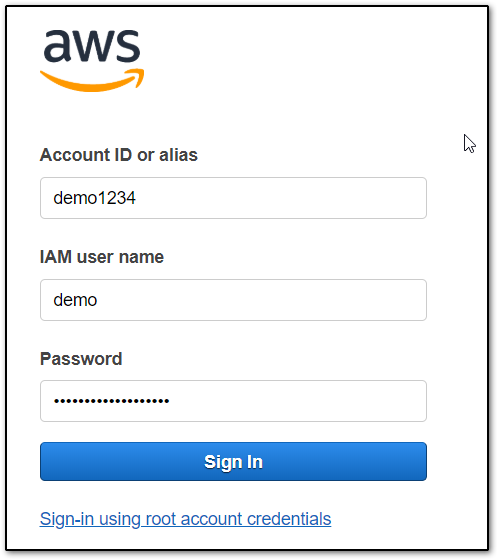Click the 'demo' text in user name field

tap(75, 300)
